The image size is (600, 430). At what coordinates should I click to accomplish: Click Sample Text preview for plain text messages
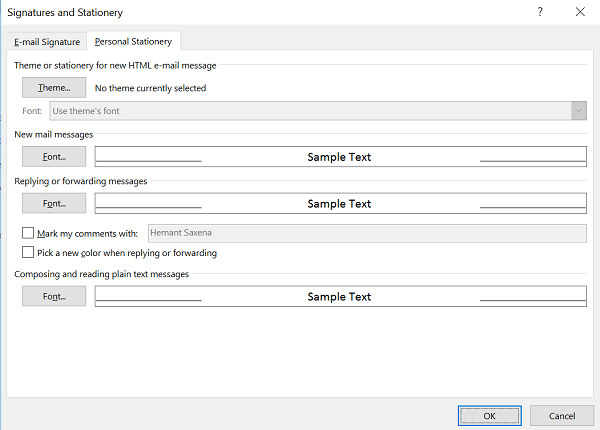[x=340, y=297]
